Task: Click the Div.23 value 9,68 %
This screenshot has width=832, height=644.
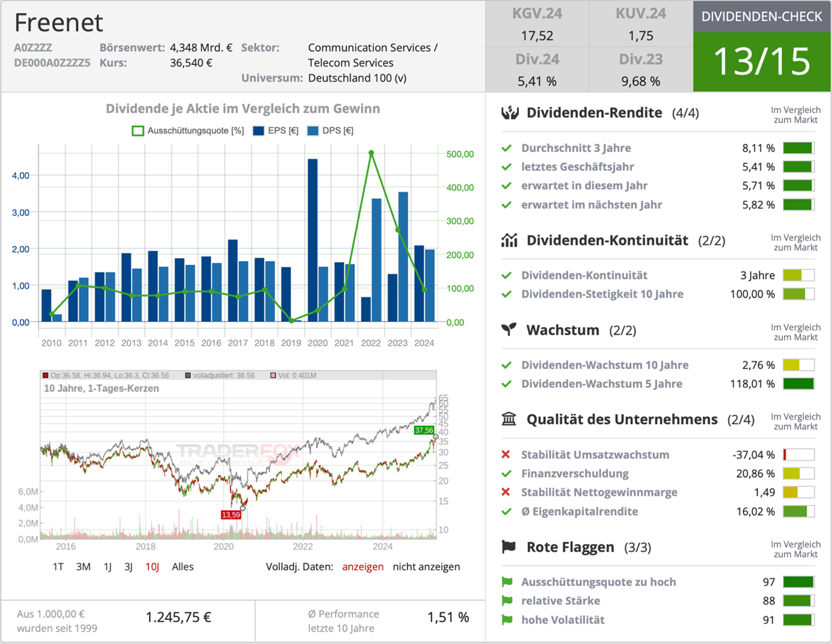Action: tap(641, 81)
